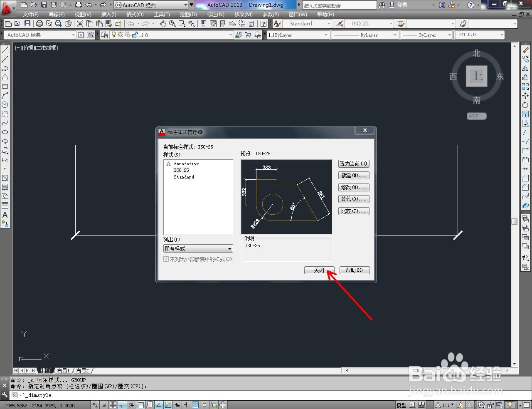Image resolution: width=532 pixels, height=409 pixels.
Task: Click the Pan hand tool icon
Action: click(x=163, y=24)
